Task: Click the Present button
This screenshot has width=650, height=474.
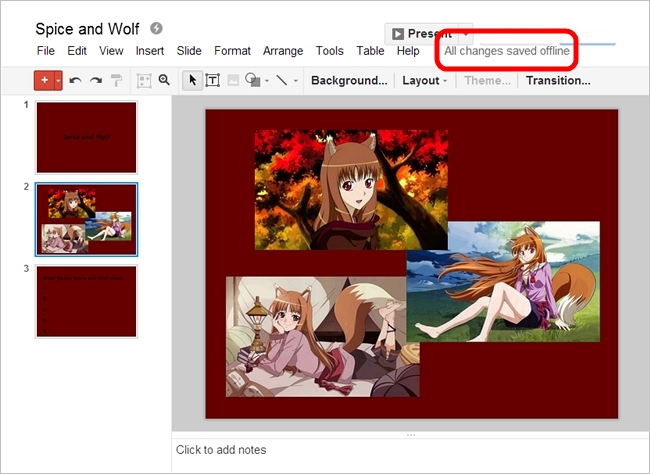Action: [420, 34]
